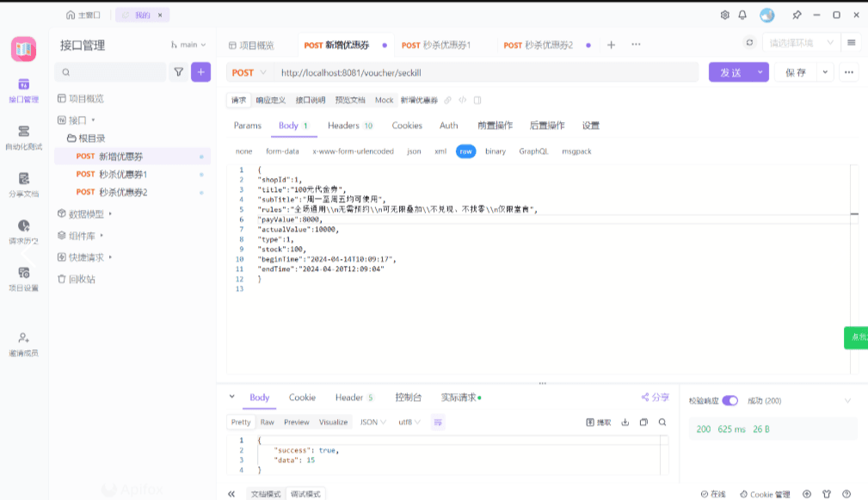Toggle the 校验响应 switch
Viewport: 868px width, 500px height.
click(x=729, y=400)
